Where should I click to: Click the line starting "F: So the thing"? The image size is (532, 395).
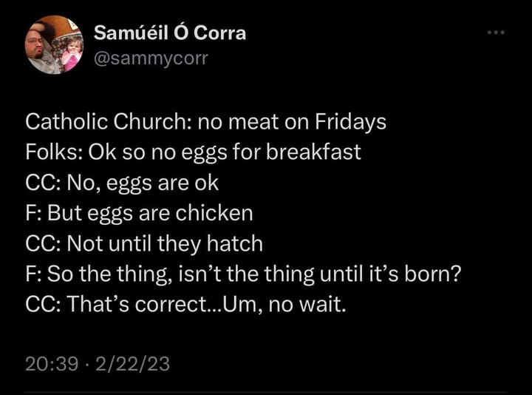tap(244, 274)
